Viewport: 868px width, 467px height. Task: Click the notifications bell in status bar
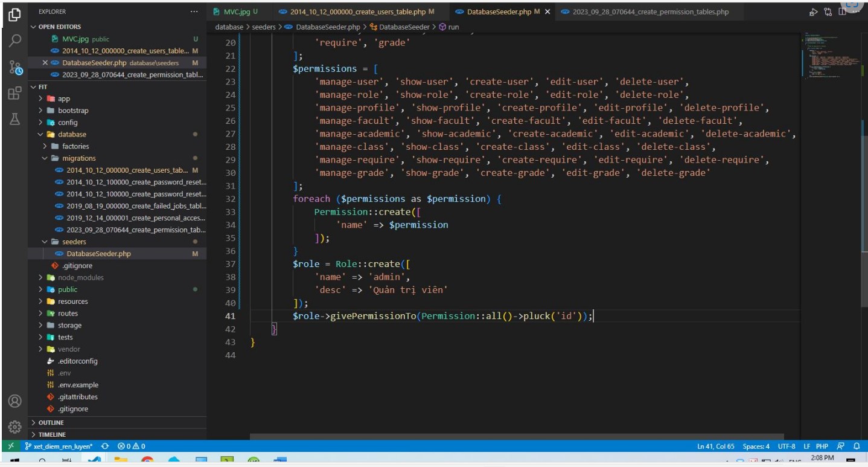click(857, 446)
